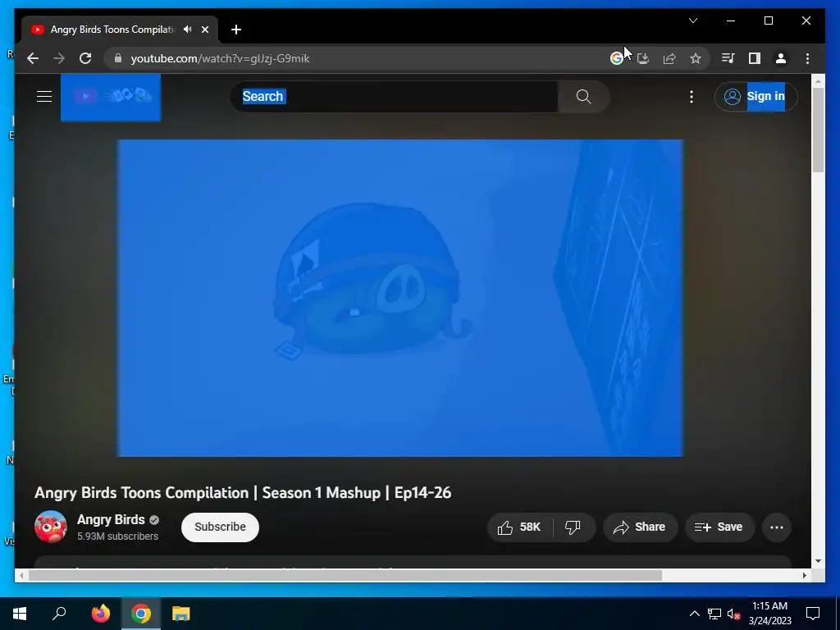The height and width of the screenshot is (630, 840).
Task: Click the browser forward arrow
Action: click(59, 58)
